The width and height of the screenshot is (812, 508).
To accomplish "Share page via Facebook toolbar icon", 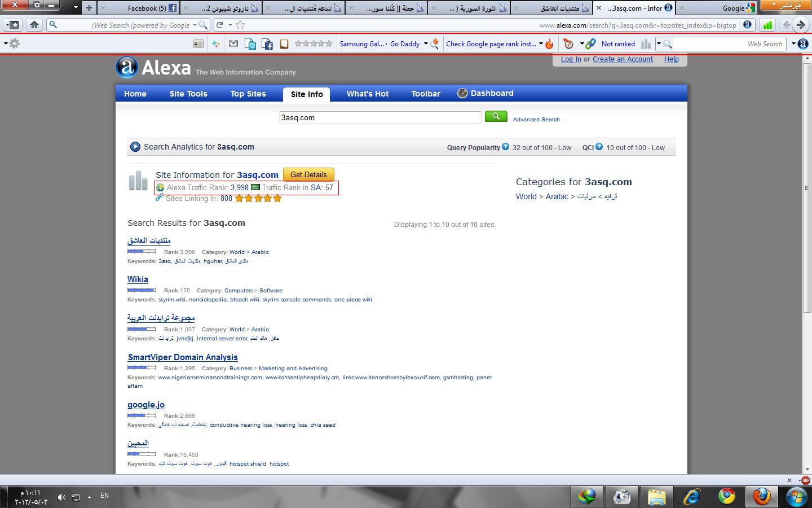I will pos(267,43).
